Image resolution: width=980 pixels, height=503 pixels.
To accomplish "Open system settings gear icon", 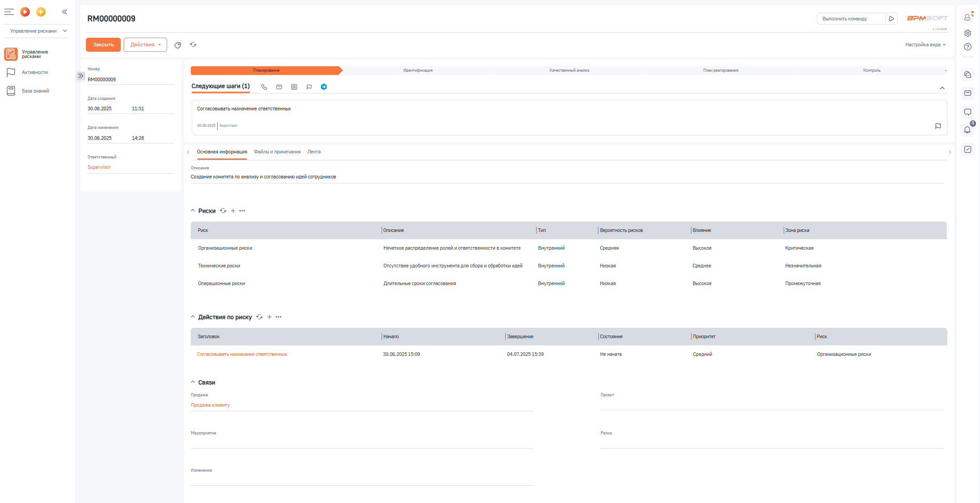I will coord(968,33).
